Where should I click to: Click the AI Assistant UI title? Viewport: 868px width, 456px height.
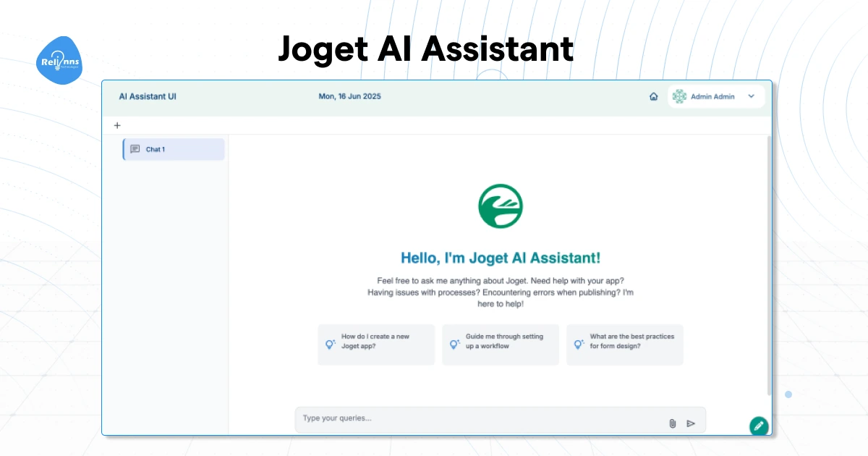tap(148, 96)
